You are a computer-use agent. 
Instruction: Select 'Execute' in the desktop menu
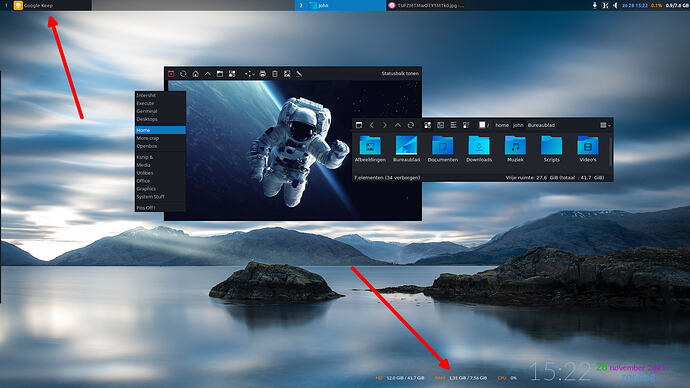click(160, 103)
